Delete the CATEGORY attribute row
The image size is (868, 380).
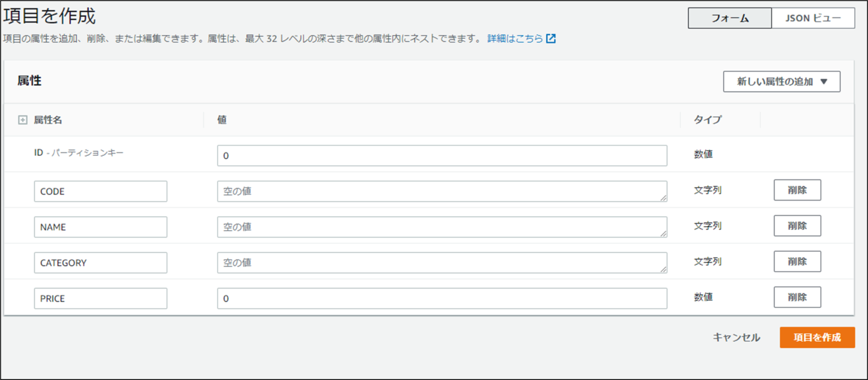coord(797,261)
